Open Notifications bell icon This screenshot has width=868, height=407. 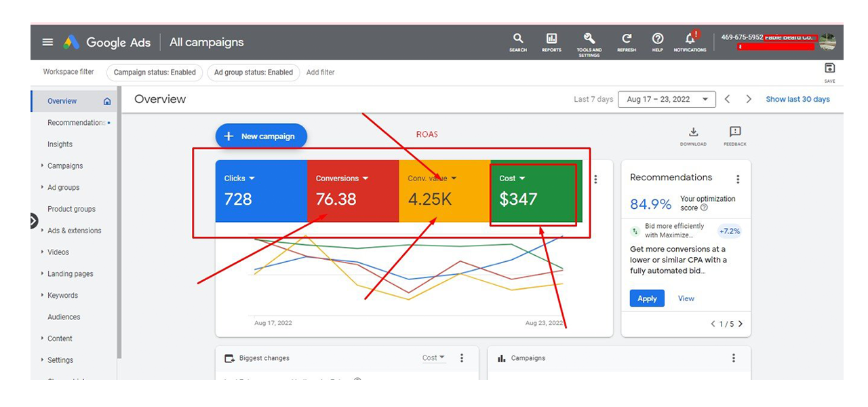pos(690,39)
